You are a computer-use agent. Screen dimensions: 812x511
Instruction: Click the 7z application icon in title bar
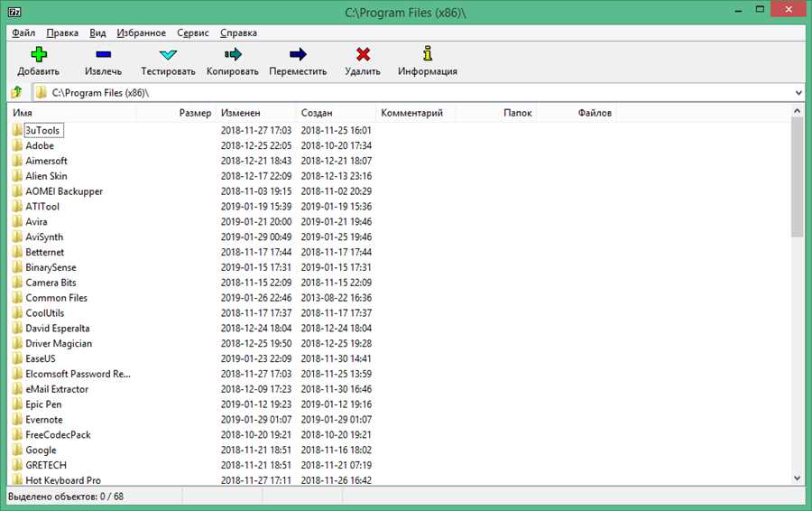(14, 13)
